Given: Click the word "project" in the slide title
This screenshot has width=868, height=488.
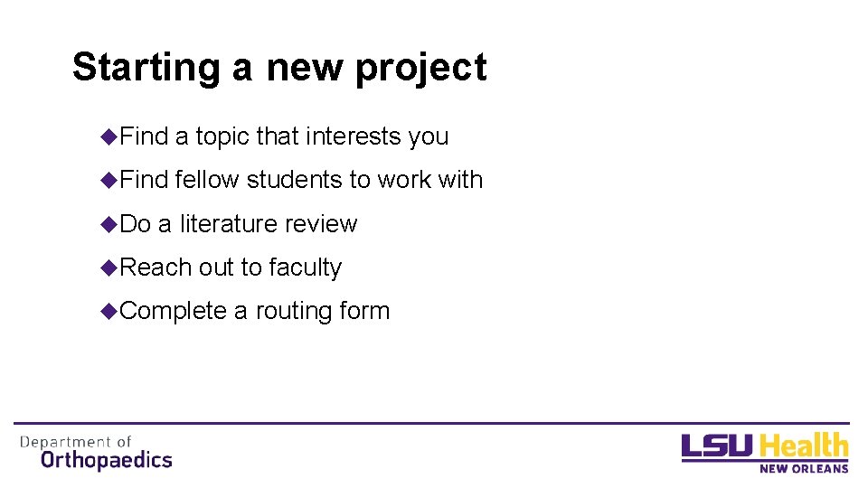Looking at the screenshot, I should pyautogui.click(x=420, y=69).
